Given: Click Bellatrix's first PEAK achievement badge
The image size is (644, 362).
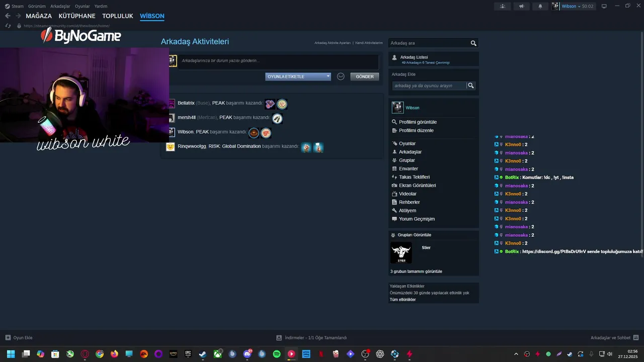Looking at the screenshot, I should coord(270,104).
